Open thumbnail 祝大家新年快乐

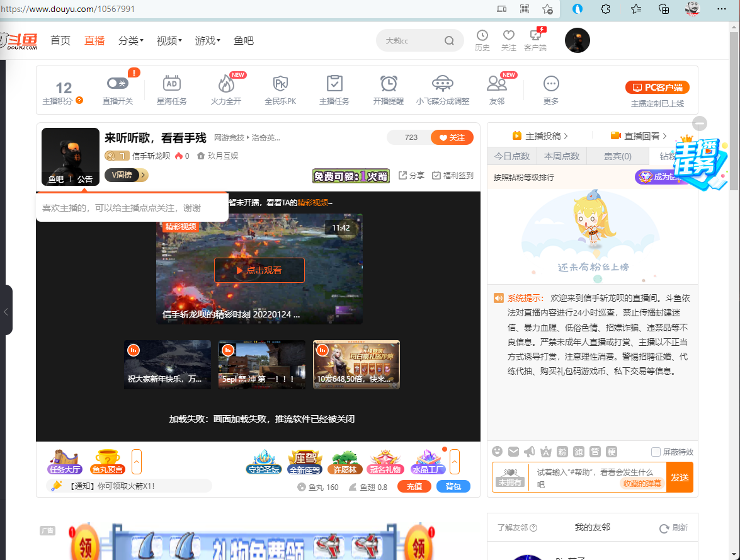168,365
